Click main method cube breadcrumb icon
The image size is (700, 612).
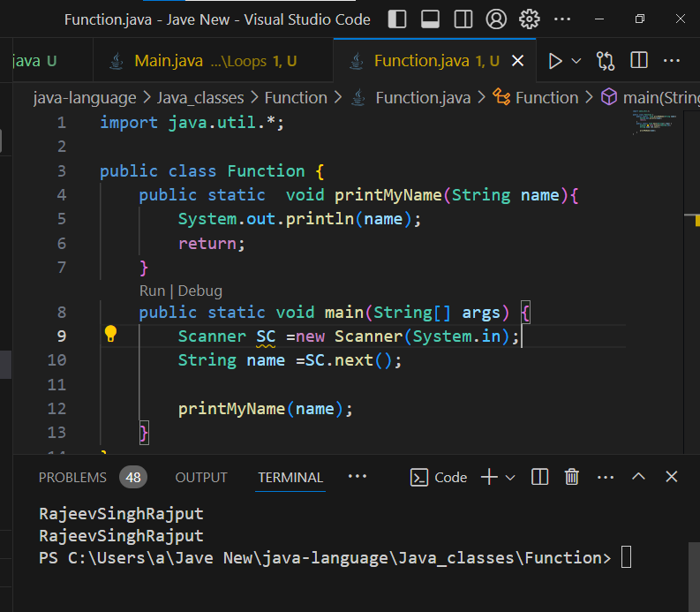[609, 97]
